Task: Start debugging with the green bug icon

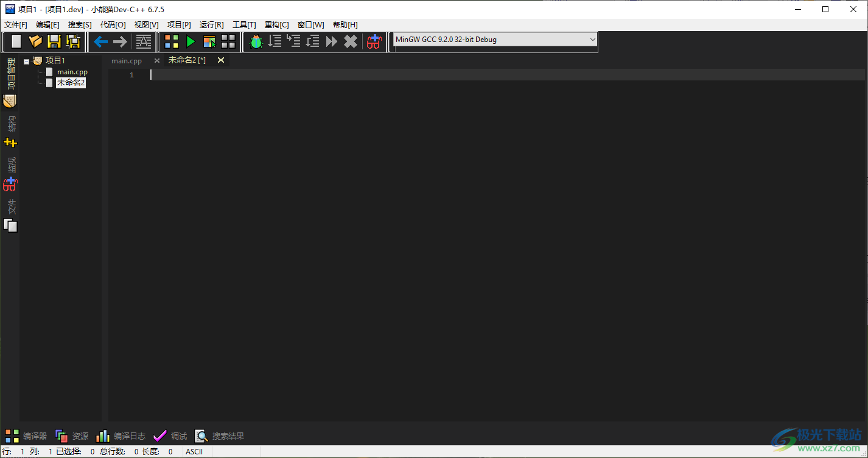Action: 256,41
